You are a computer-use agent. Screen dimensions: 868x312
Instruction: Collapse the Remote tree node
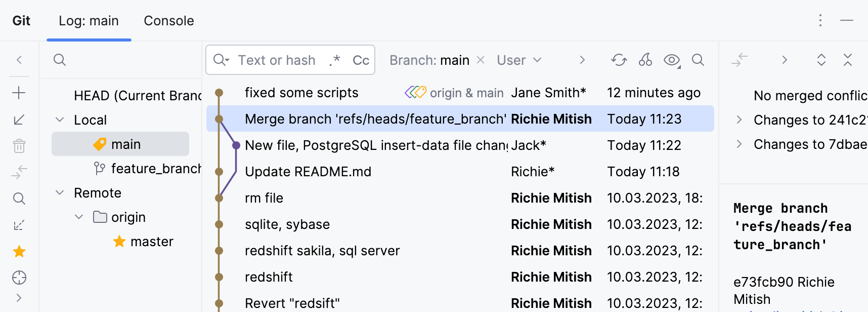tap(60, 193)
